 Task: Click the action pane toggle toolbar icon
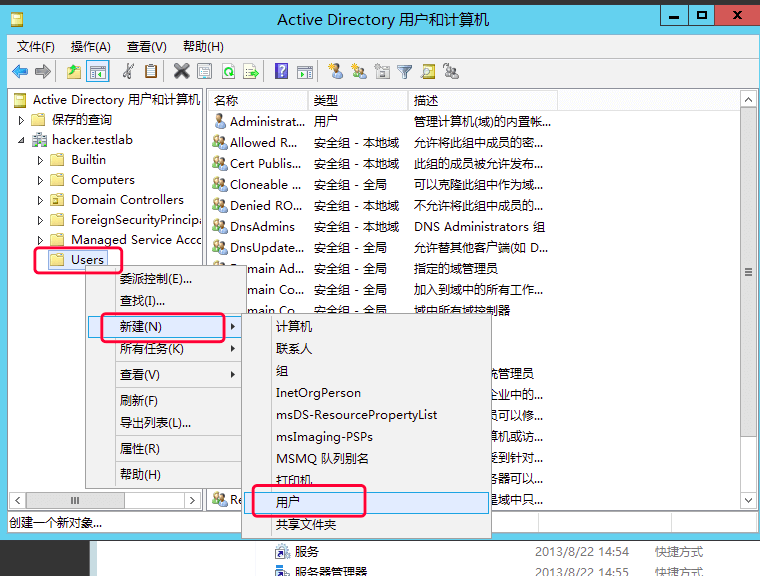pyautogui.click(x=305, y=72)
